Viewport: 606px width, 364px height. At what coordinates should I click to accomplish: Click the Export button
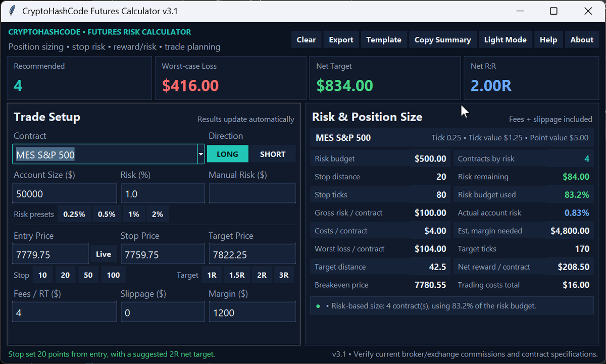click(341, 39)
